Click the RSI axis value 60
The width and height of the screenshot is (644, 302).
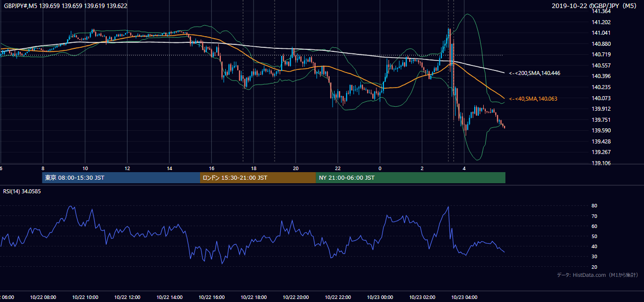(x=595, y=226)
